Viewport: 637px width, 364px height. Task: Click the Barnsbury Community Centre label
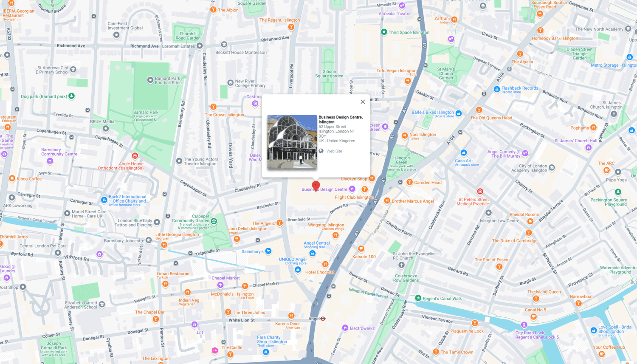59,152
